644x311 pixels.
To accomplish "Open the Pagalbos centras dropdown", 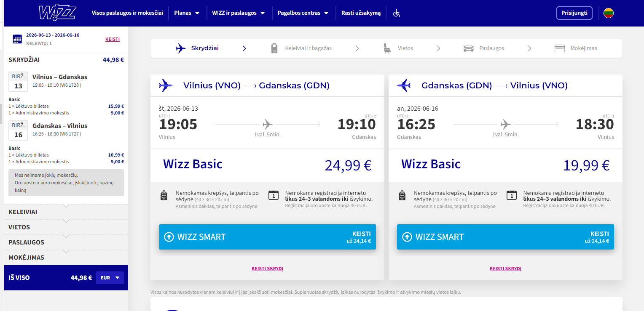I will (303, 13).
